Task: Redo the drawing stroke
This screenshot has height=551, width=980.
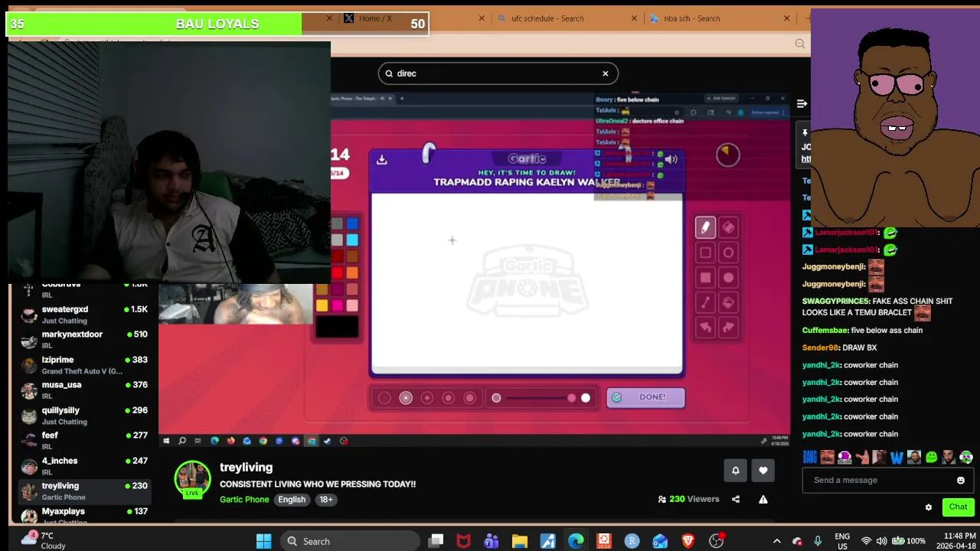Action: [x=728, y=328]
